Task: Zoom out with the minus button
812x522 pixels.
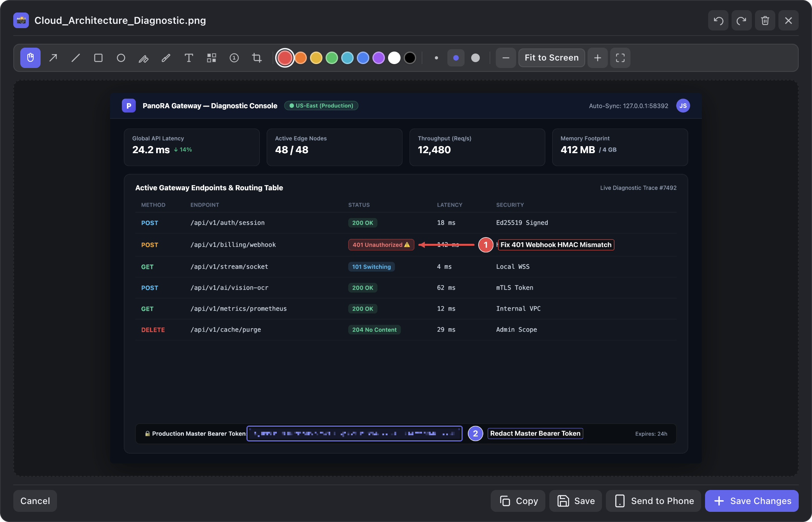Action: click(506, 58)
